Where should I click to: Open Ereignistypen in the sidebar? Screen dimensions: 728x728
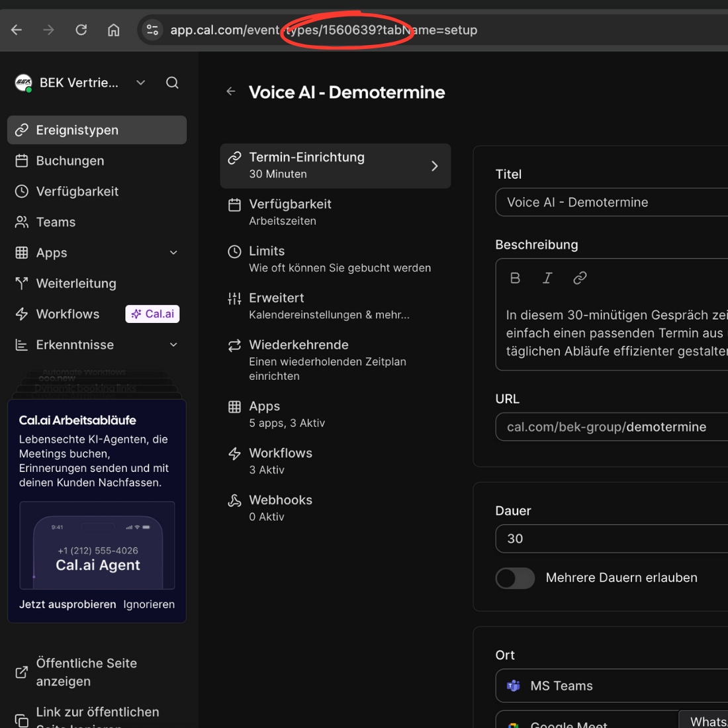coord(97,130)
